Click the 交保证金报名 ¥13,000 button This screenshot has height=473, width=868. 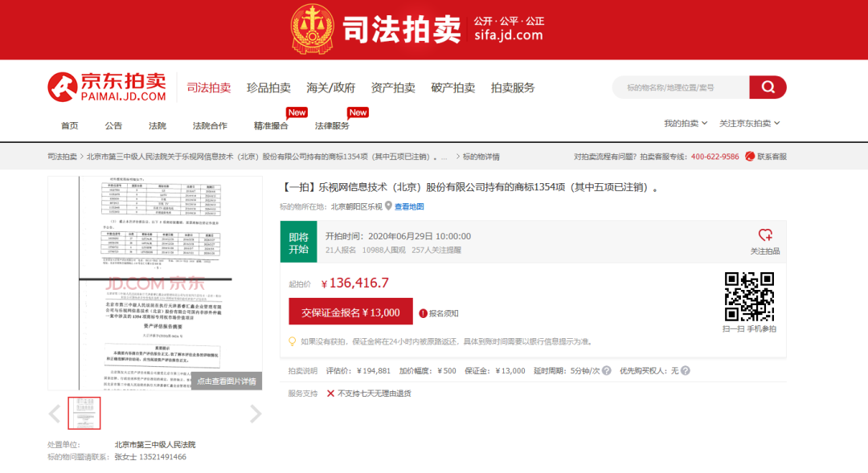(350, 312)
